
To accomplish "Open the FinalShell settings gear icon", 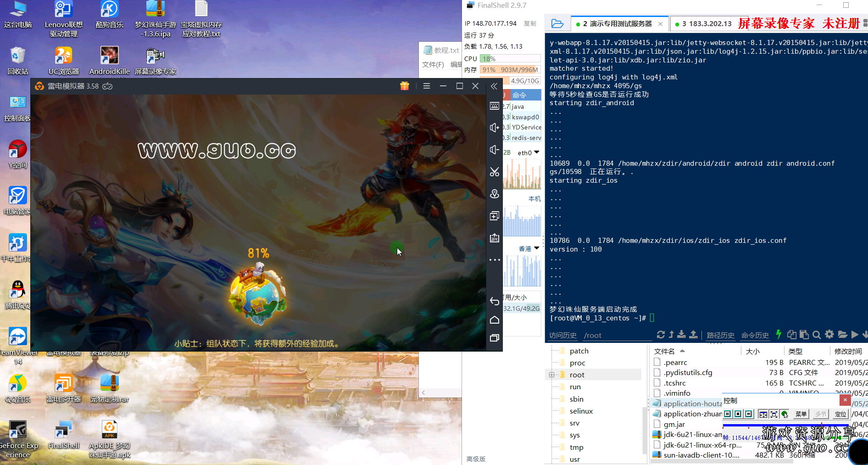I will pyautogui.click(x=829, y=335).
